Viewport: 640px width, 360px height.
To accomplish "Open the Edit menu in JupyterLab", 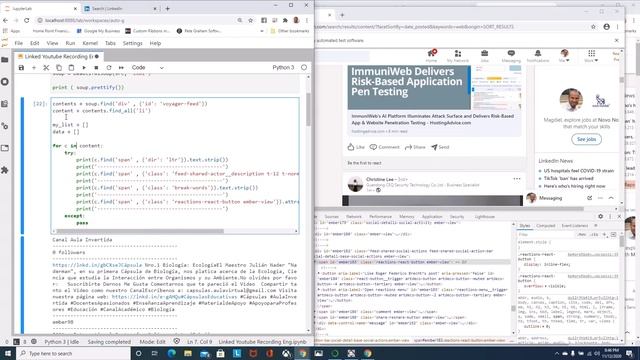I will tap(35, 43).
